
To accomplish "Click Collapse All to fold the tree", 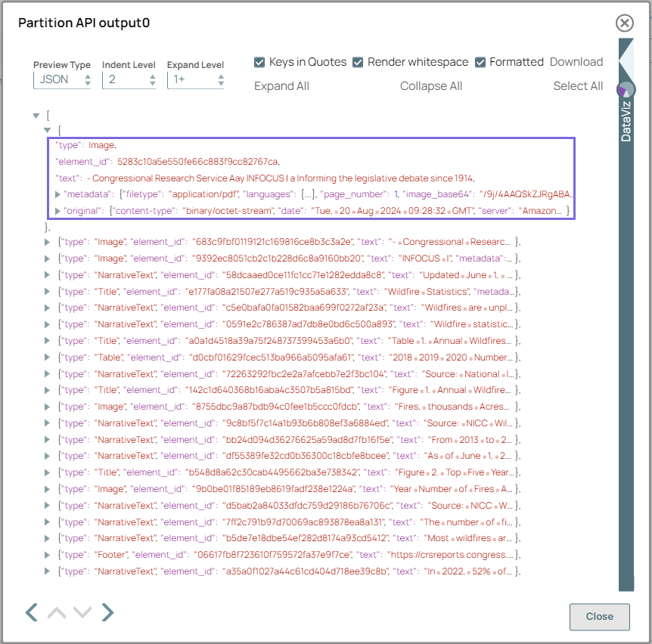I will (431, 86).
